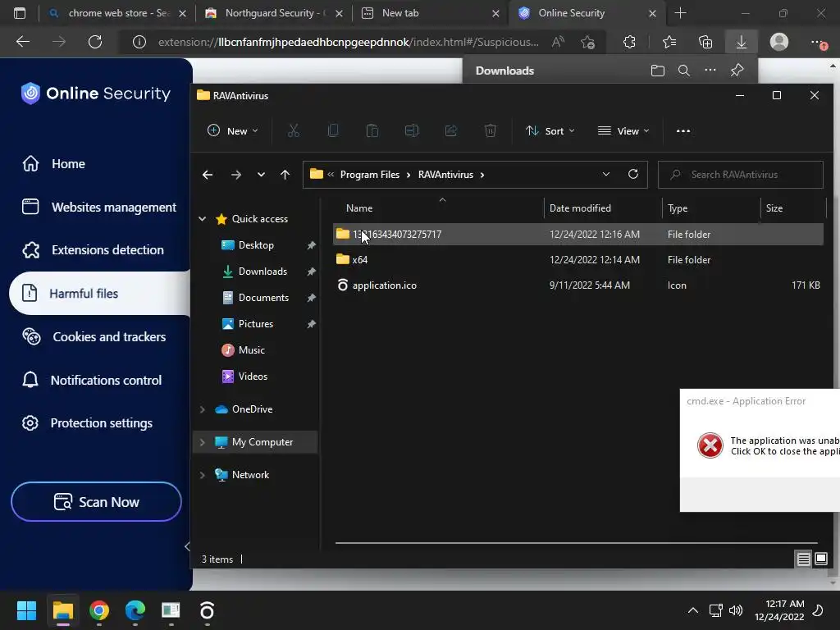Click the Paste icon in Explorer toolbar
The width and height of the screenshot is (840, 630).
(372, 130)
